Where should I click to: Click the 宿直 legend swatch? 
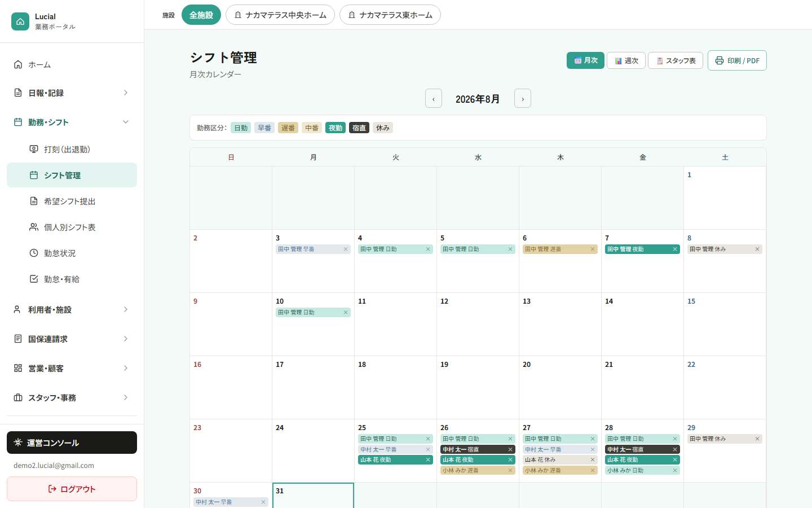click(359, 128)
